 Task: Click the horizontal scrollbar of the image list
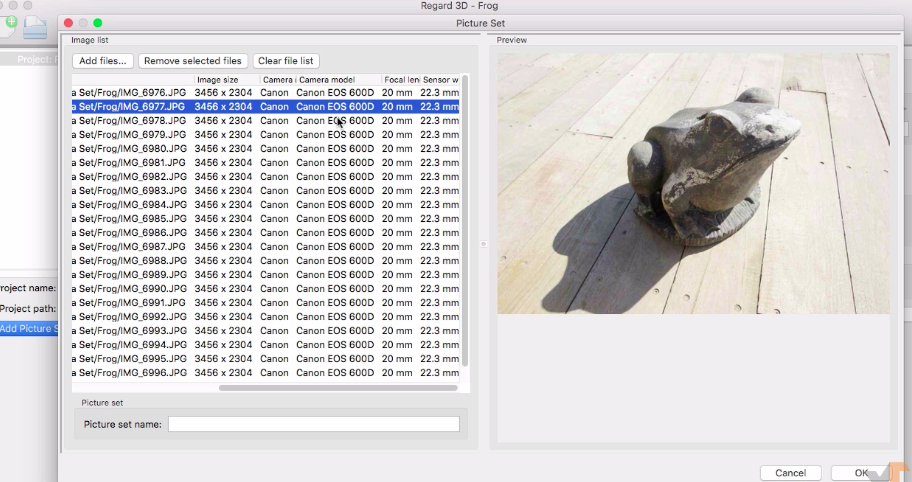pos(337,388)
